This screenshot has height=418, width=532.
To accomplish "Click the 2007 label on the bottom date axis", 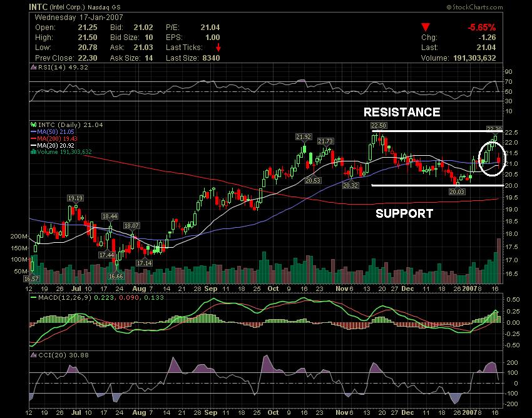I will point(470,412).
